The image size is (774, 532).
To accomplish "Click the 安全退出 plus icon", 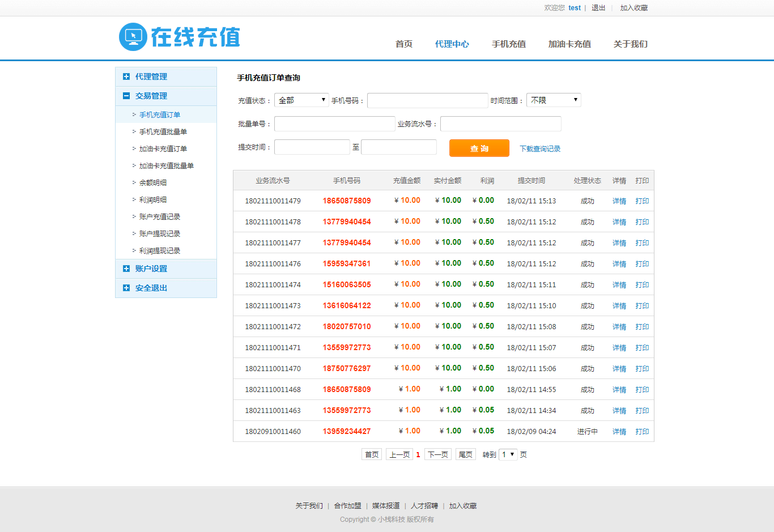I will pos(126,288).
